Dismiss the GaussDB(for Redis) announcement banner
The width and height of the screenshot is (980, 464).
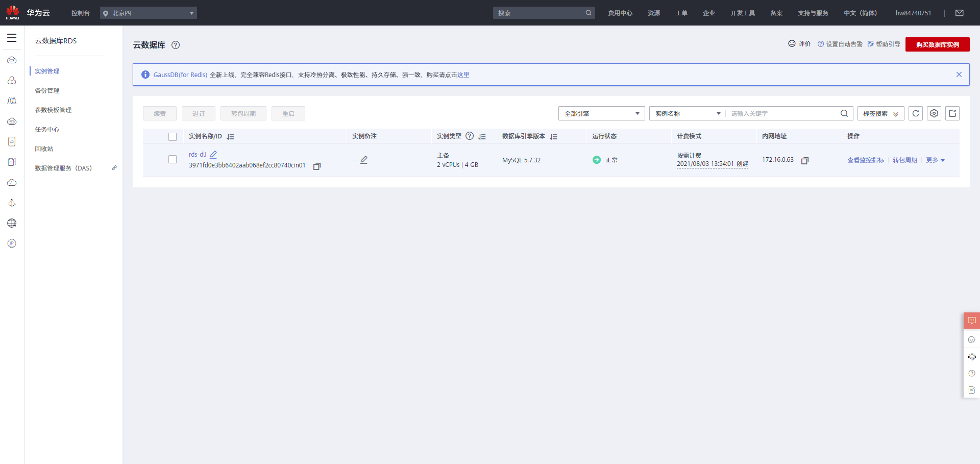959,75
